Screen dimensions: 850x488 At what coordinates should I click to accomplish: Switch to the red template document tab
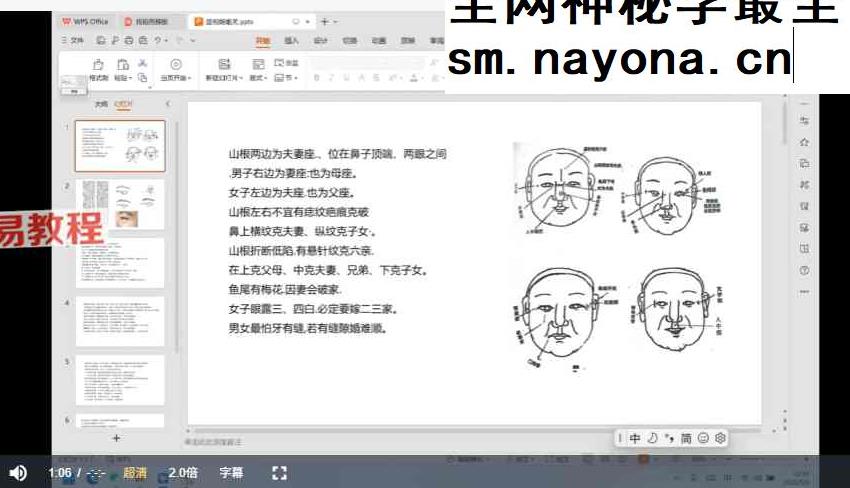(146, 22)
